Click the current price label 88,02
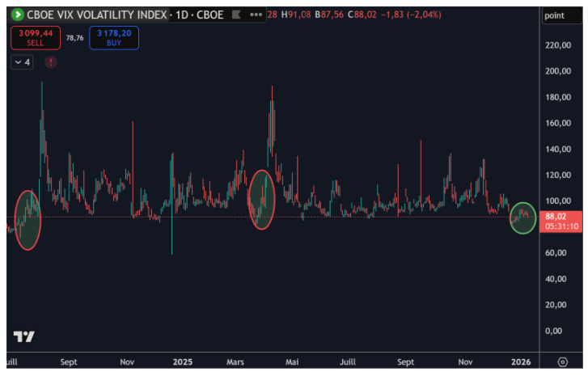 [x=556, y=217]
